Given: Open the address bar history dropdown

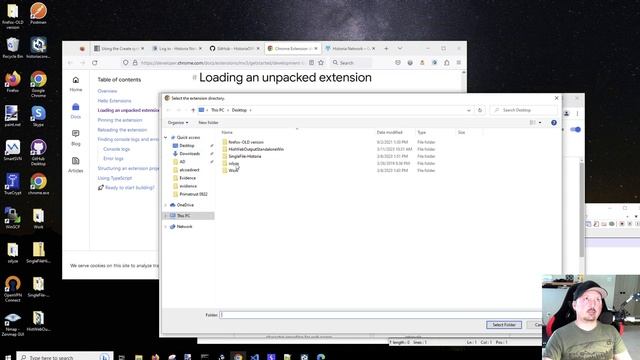Looking at the screenshot, I should pos(468,110).
